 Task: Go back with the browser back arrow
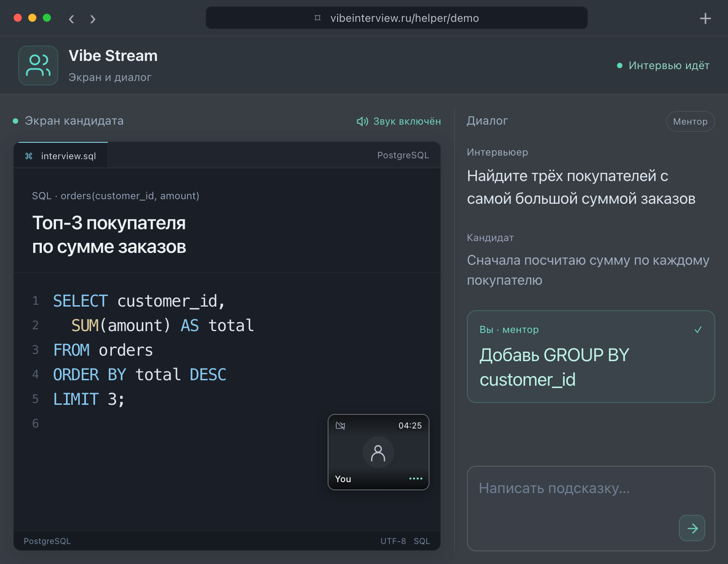(x=71, y=19)
